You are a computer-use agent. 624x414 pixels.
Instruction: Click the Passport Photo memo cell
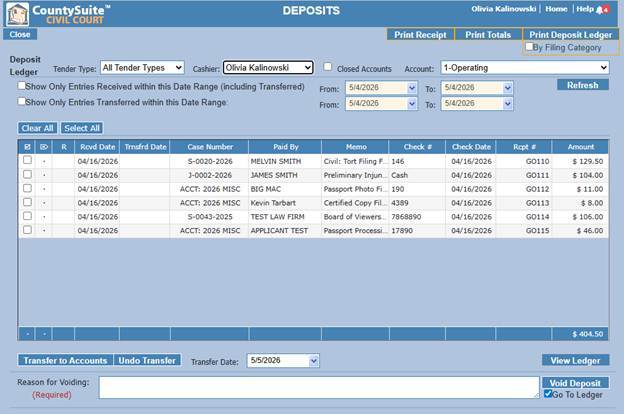pyautogui.click(x=355, y=189)
